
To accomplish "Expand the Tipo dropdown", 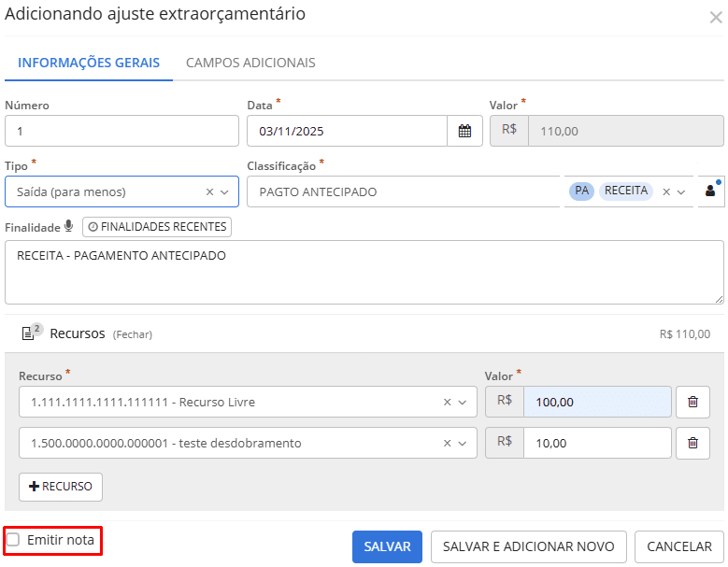I will (224, 192).
